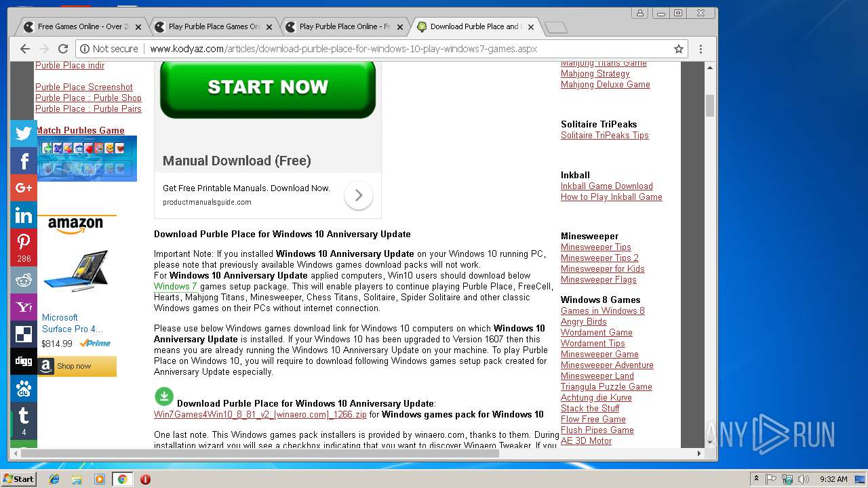Click the Chrome taskbar icon
The height and width of the screenshot is (488, 868).
(122, 479)
